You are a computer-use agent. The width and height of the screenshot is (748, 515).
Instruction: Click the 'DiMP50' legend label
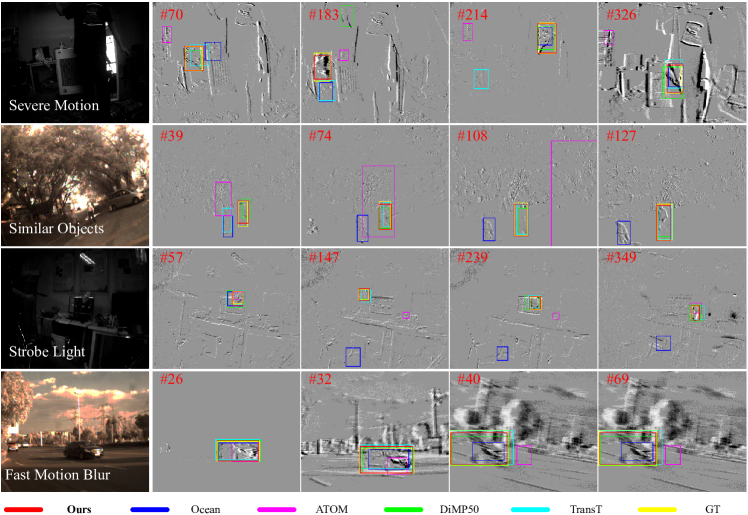(459, 509)
